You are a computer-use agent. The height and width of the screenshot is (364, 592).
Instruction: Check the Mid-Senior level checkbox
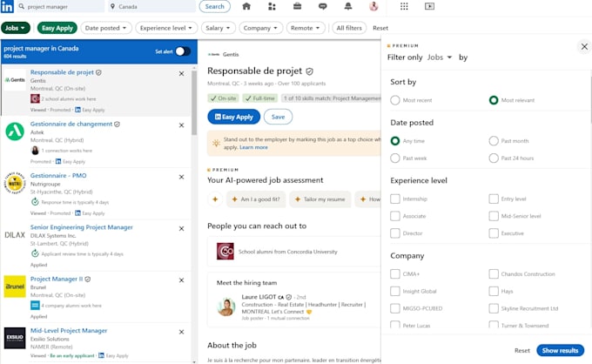494,216
